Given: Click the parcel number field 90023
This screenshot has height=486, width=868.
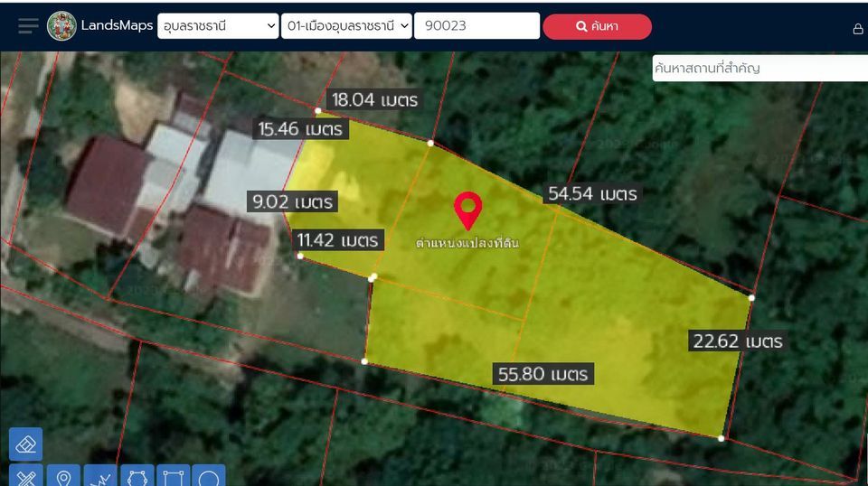Looking at the screenshot, I should click(476, 26).
